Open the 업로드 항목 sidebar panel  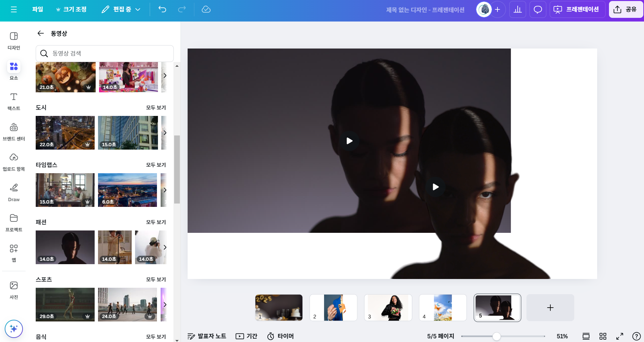pyautogui.click(x=14, y=162)
